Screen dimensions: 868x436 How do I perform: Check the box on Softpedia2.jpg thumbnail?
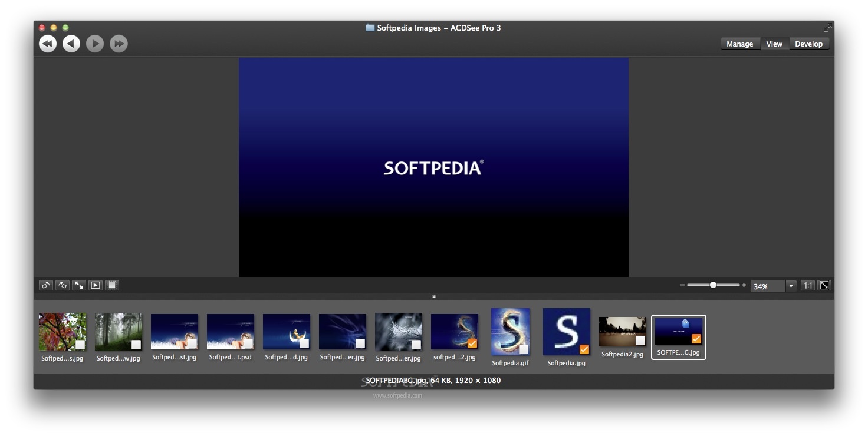(x=640, y=341)
